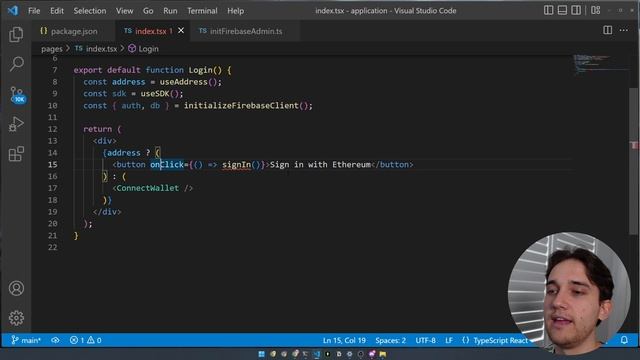The width and height of the screenshot is (640, 360).
Task: Click line number 15 in gutter
Action: (x=53, y=164)
